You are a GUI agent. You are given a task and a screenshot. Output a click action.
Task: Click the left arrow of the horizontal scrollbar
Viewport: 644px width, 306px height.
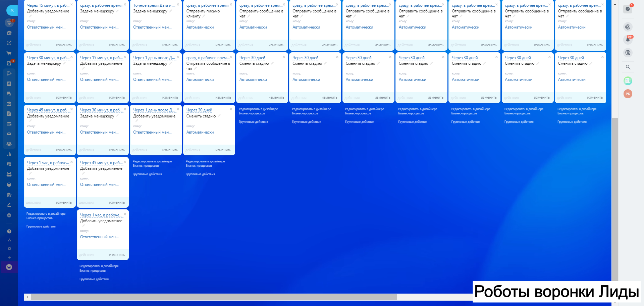pyautogui.click(x=27, y=297)
